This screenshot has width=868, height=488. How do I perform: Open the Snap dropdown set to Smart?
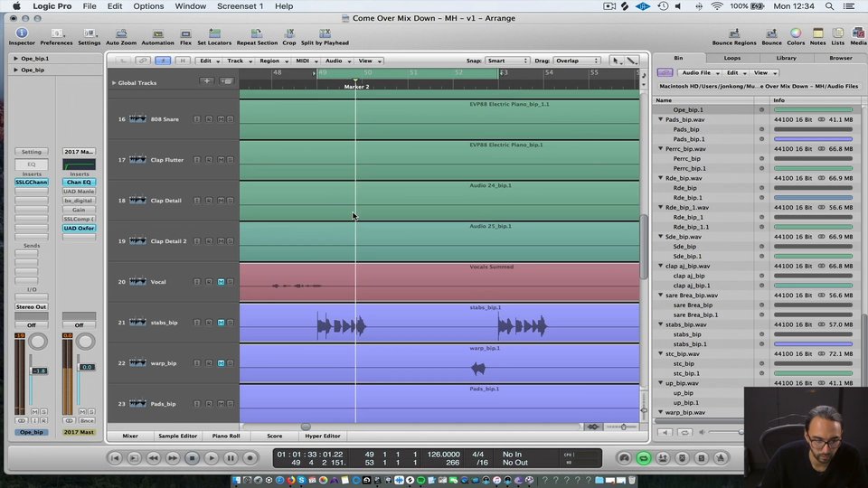click(507, 61)
